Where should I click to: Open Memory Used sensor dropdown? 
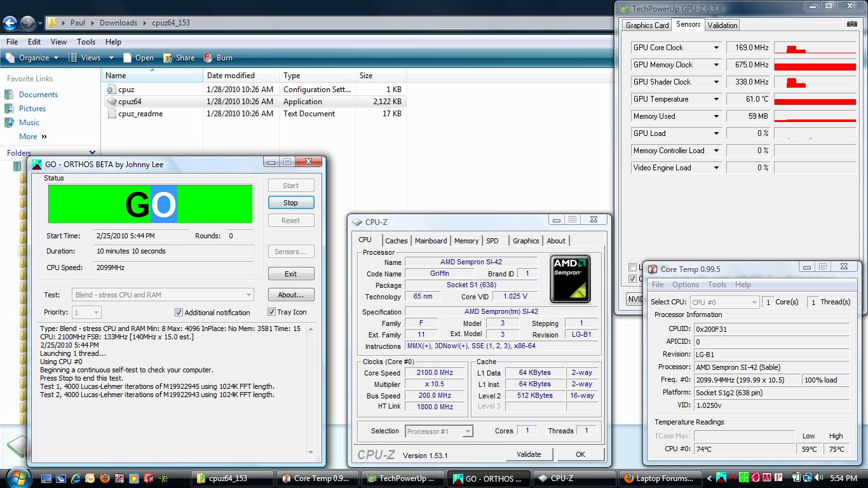click(716, 116)
